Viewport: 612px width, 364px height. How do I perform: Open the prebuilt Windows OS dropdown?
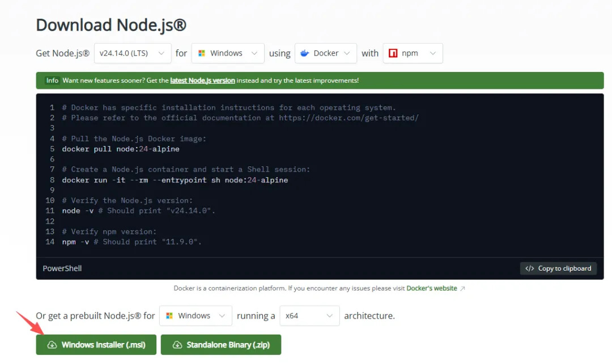click(195, 316)
